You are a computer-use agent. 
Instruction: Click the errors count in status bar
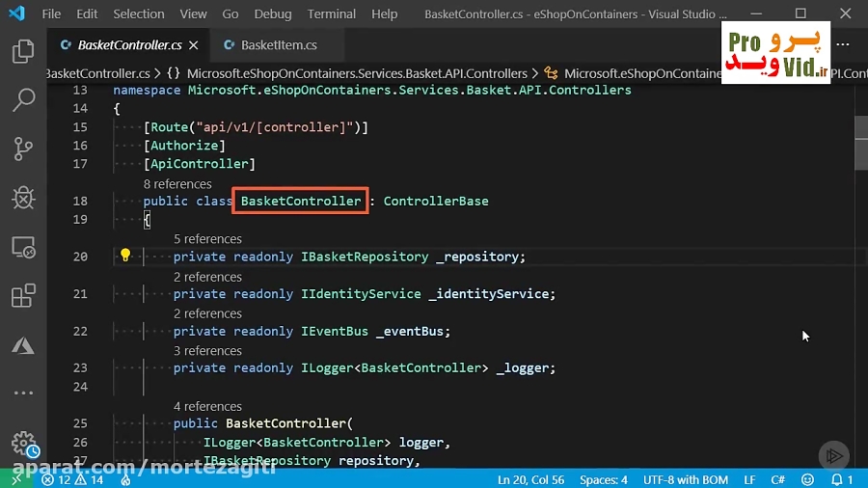pos(57,479)
